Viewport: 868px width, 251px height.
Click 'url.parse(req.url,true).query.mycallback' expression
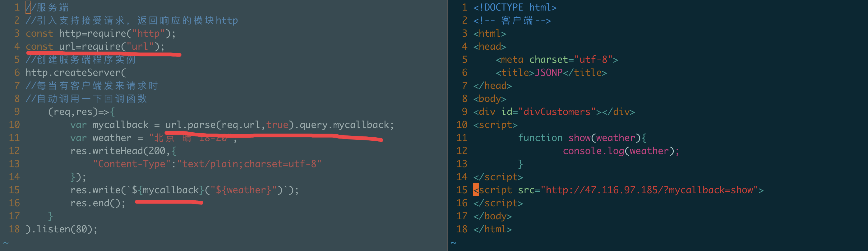[x=277, y=125]
